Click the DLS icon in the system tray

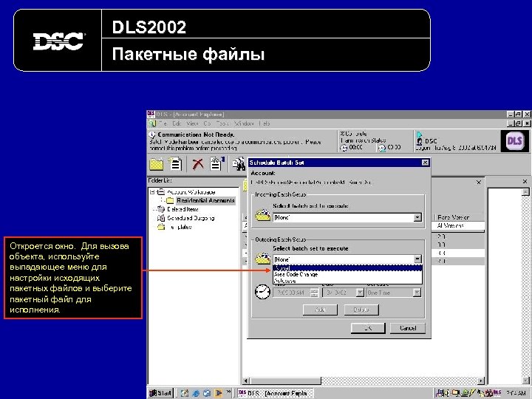click(497, 393)
